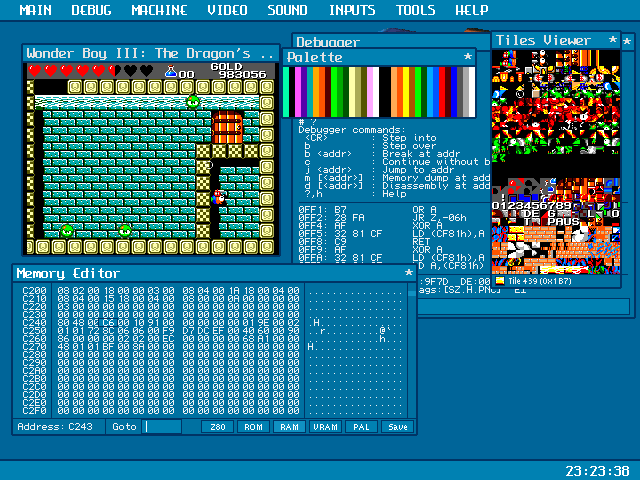Click the 'Address: C243' status text
This screenshot has width=640, height=480.
[x=55, y=427]
